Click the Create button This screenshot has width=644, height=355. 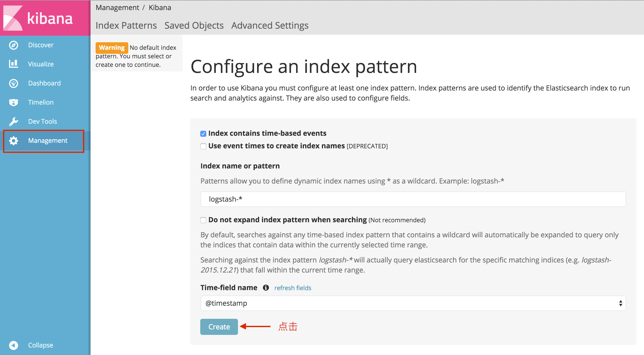click(x=218, y=327)
